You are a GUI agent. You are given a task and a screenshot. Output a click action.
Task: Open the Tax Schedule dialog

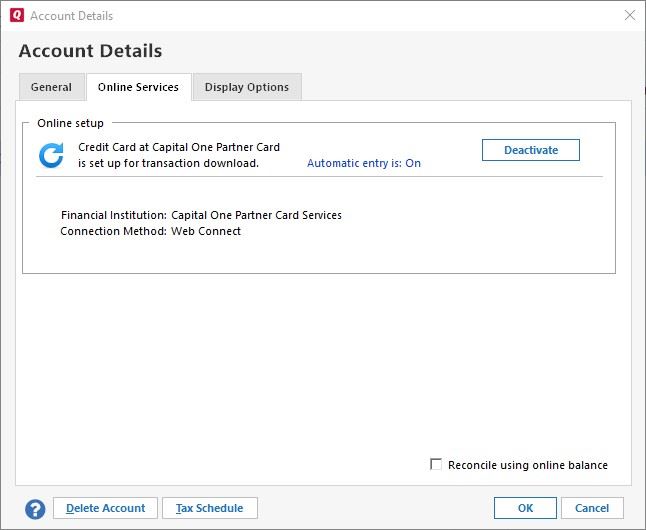pos(210,508)
